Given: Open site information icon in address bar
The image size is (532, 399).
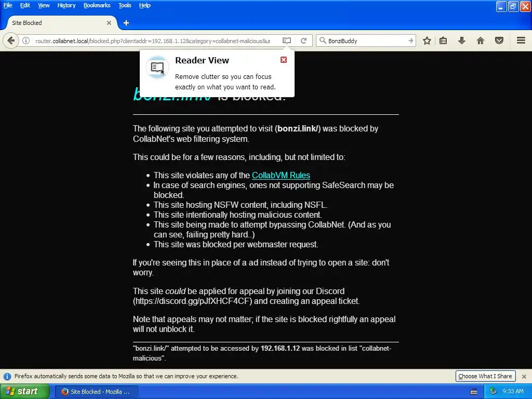Looking at the screenshot, I should 26,41.
